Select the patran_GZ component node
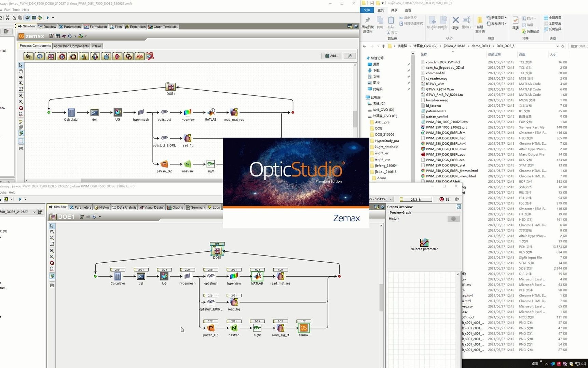Screen dimensions: 588x368 (210, 328)
